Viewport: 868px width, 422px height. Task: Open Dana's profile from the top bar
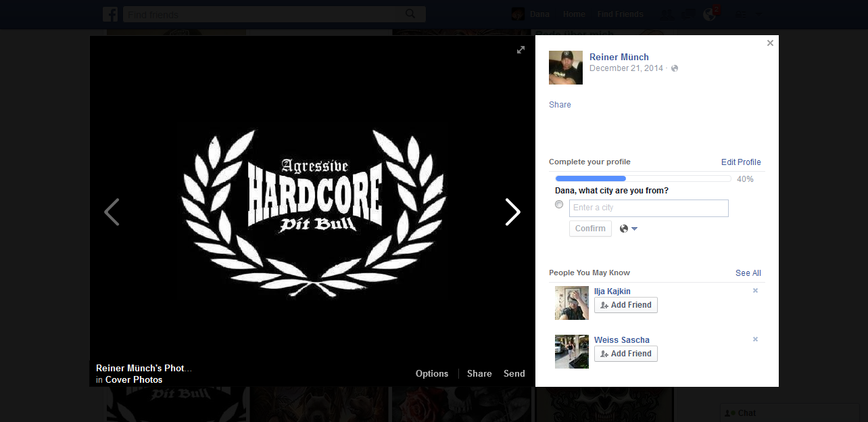[539, 14]
